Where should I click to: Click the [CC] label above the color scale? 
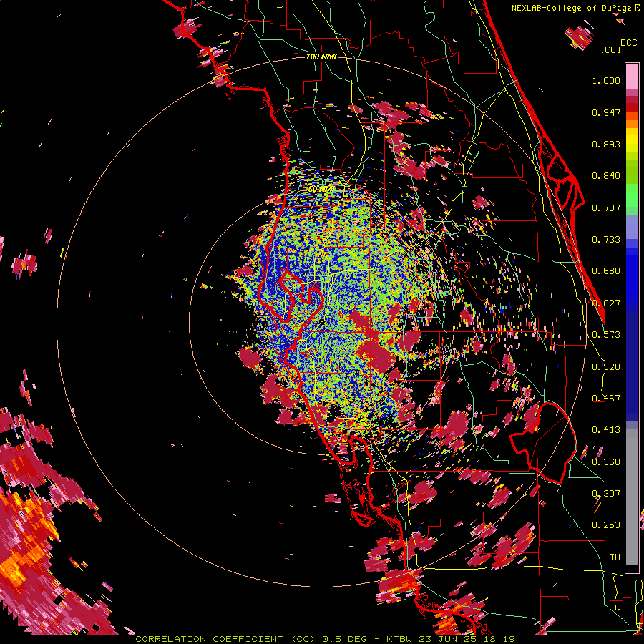click(610, 49)
